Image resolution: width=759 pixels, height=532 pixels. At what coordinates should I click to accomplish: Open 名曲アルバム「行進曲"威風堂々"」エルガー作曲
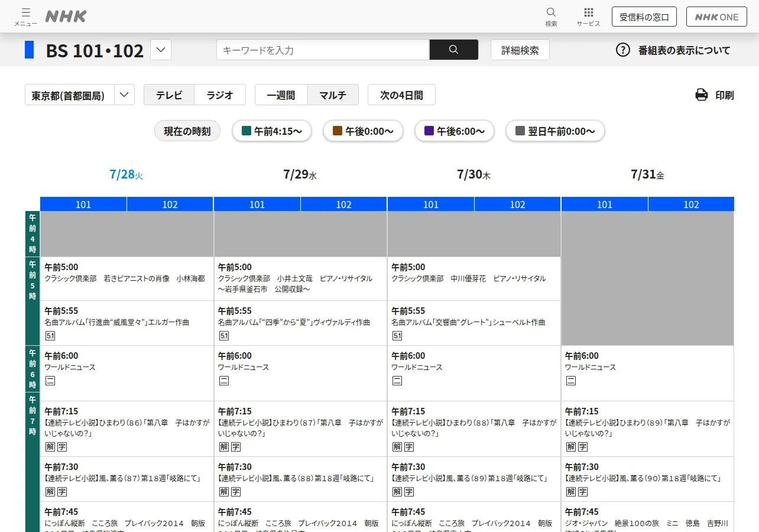pyautogui.click(x=117, y=323)
